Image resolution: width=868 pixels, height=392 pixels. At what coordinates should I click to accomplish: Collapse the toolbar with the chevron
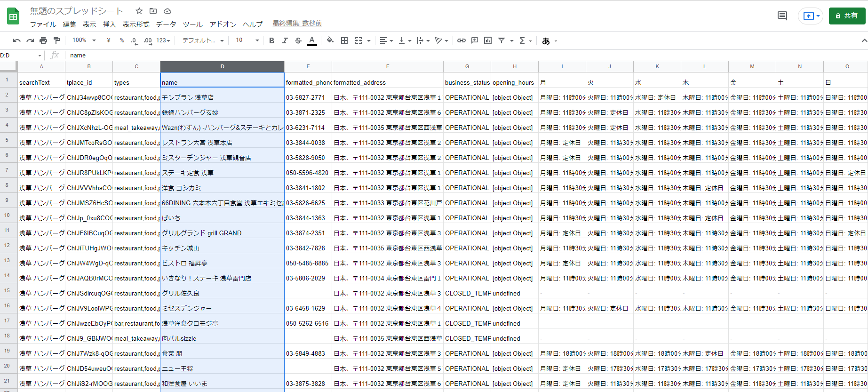(x=864, y=40)
